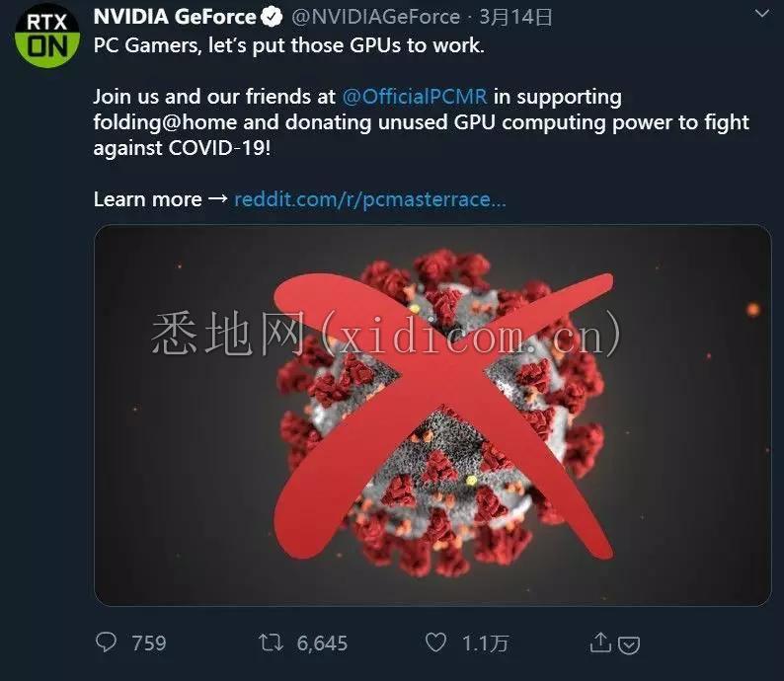The height and width of the screenshot is (681, 784).
Task: Expand the tweet options chevron
Action: (762, 14)
